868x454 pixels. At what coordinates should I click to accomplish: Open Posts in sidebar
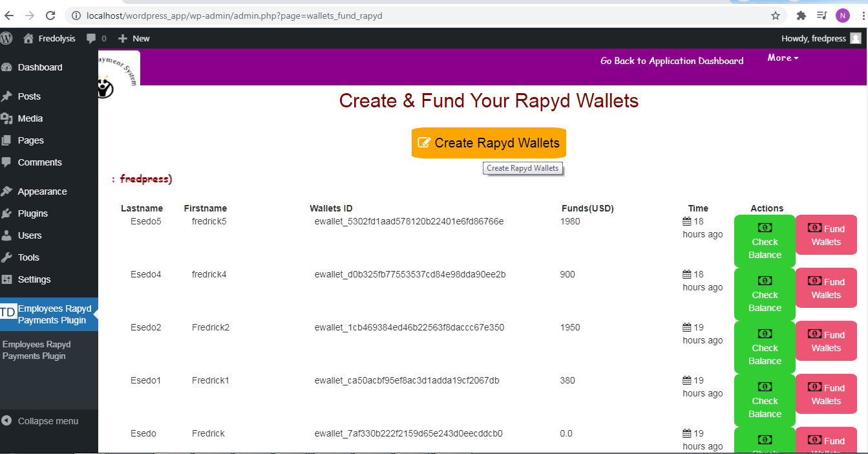(x=49, y=96)
